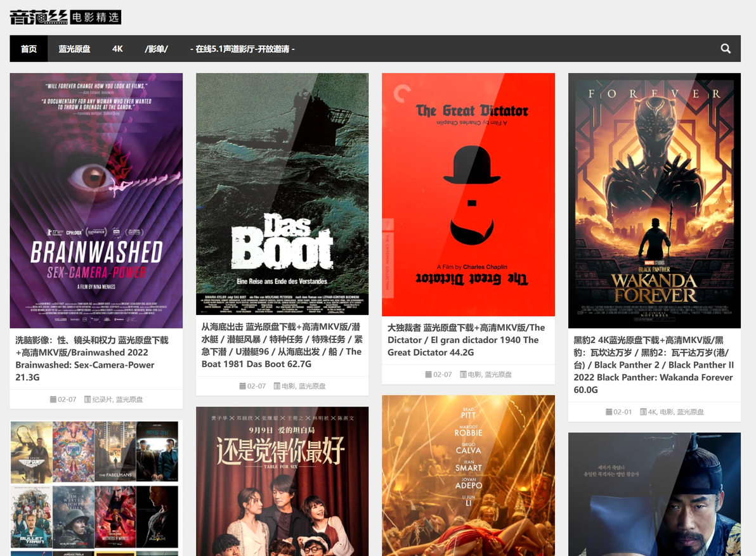
Task: Click 4K category under Black Panther post
Action: [x=652, y=412]
